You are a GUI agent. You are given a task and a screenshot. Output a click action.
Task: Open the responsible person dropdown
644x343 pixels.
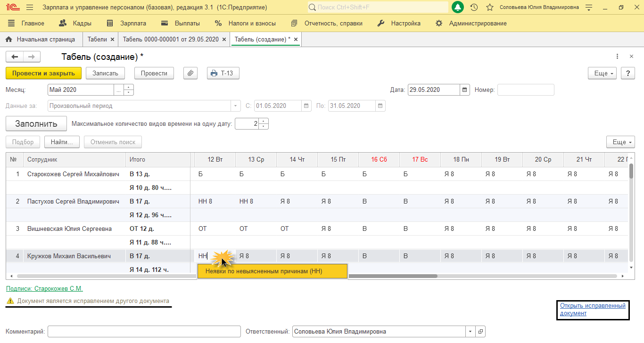coord(470,332)
